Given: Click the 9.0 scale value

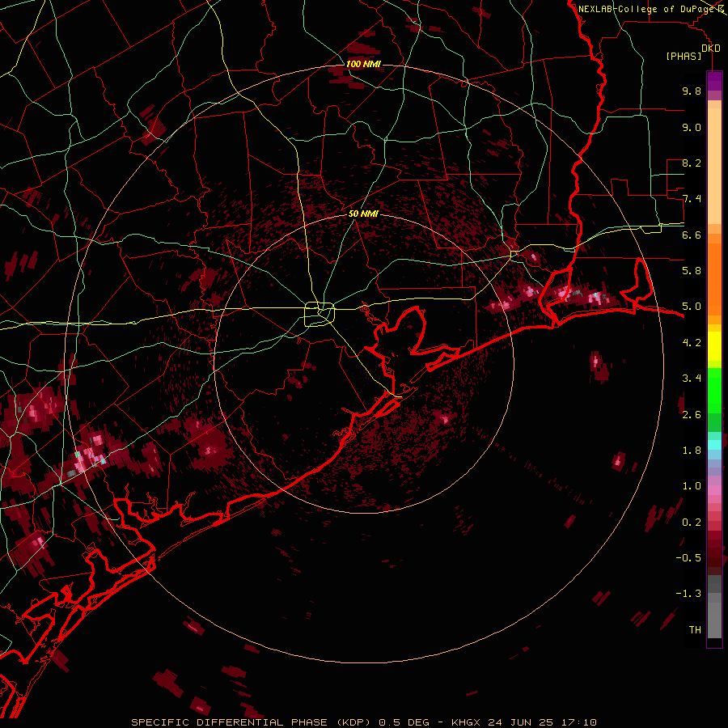Looking at the screenshot, I should (692, 127).
